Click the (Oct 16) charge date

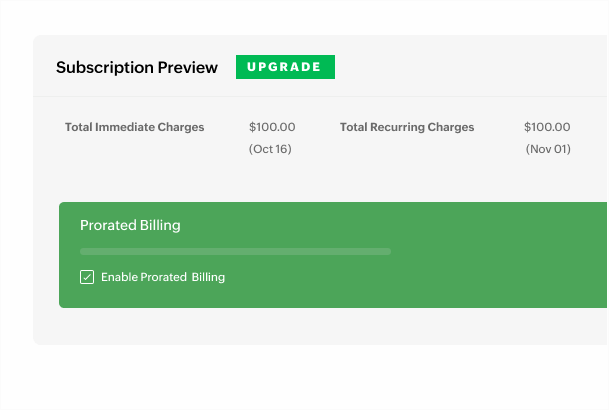tap(272, 149)
